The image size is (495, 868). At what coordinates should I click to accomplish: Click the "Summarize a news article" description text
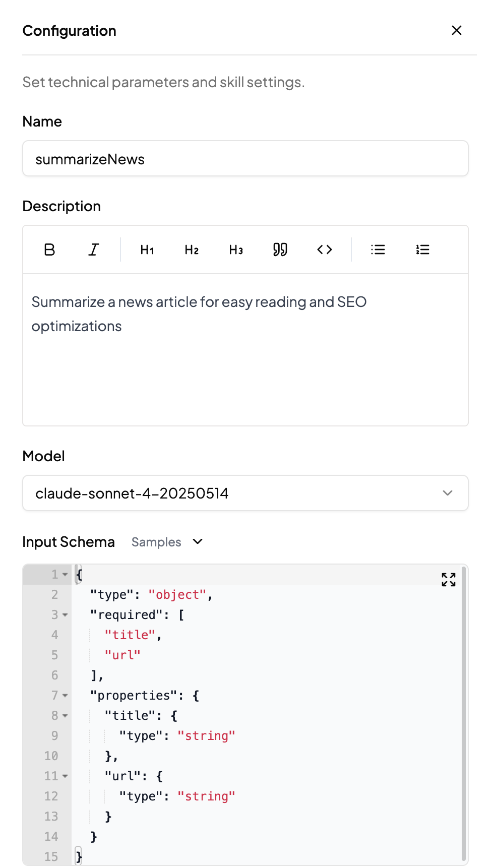point(199,314)
